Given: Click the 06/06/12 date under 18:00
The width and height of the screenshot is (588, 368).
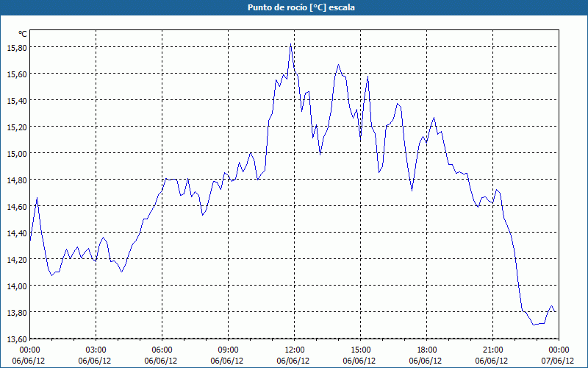Looking at the screenshot, I should pos(426,361).
